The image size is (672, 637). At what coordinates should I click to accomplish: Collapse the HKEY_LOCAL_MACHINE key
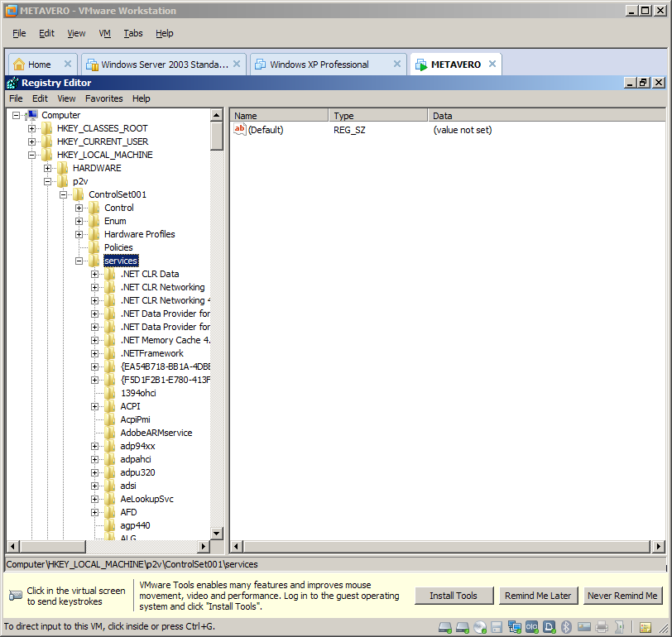tap(31, 155)
